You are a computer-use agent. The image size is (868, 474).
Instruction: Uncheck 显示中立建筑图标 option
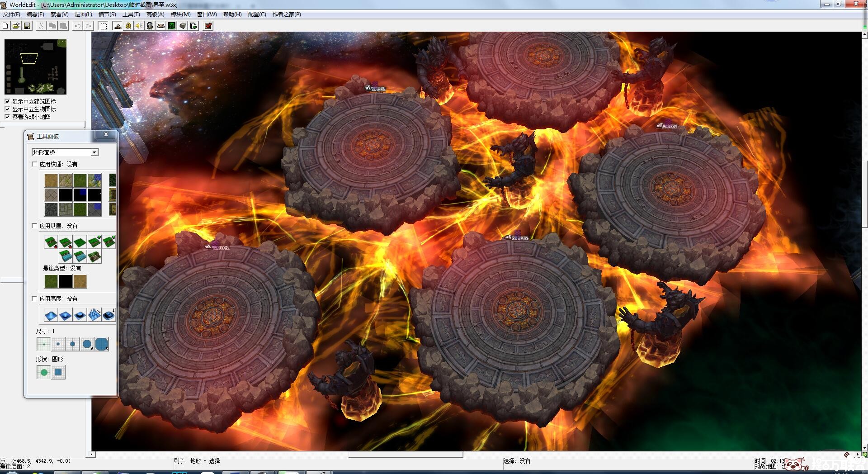coord(7,101)
